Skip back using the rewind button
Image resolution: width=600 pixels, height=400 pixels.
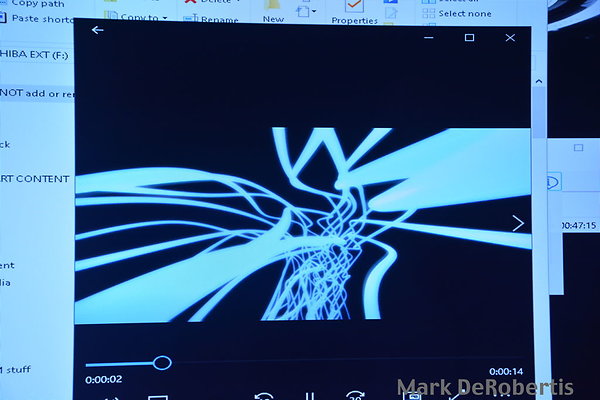pos(264,396)
